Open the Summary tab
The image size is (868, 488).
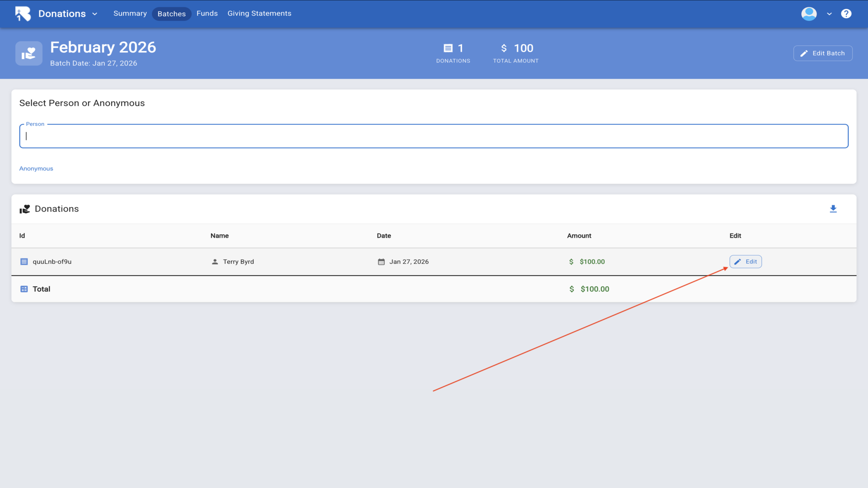pyautogui.click(x=130, y=14)
